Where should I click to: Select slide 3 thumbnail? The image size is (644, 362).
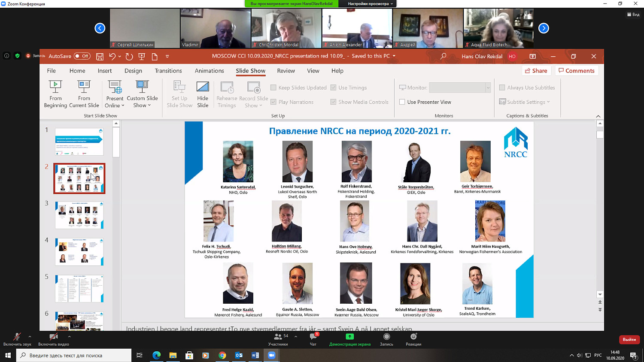pos(79,215)
